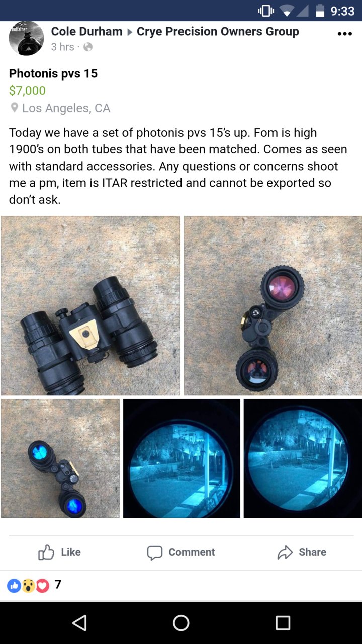362x644 pixels.
Task: Tap the Share arrow icon
Action: pyautogui.click(x=285, y=552)
